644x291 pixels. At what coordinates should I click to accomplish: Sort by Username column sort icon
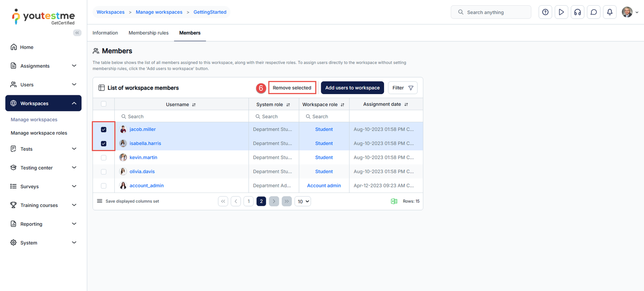(194, 105)
